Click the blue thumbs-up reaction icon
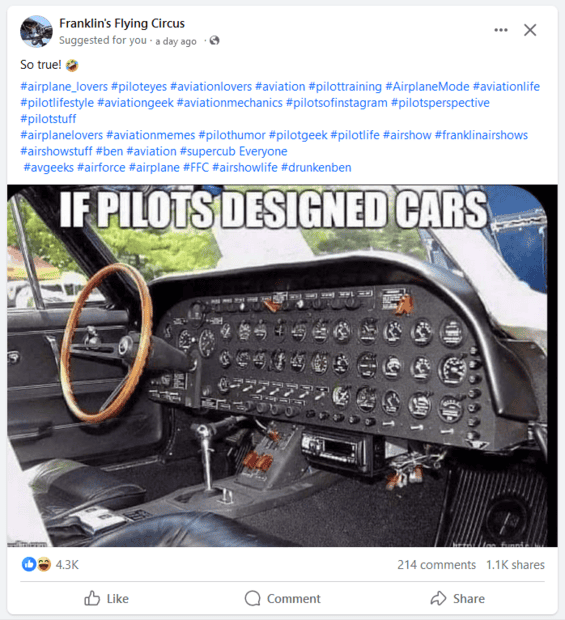The width and height of the screenshot is (565, 620). (x=29, y=564)
